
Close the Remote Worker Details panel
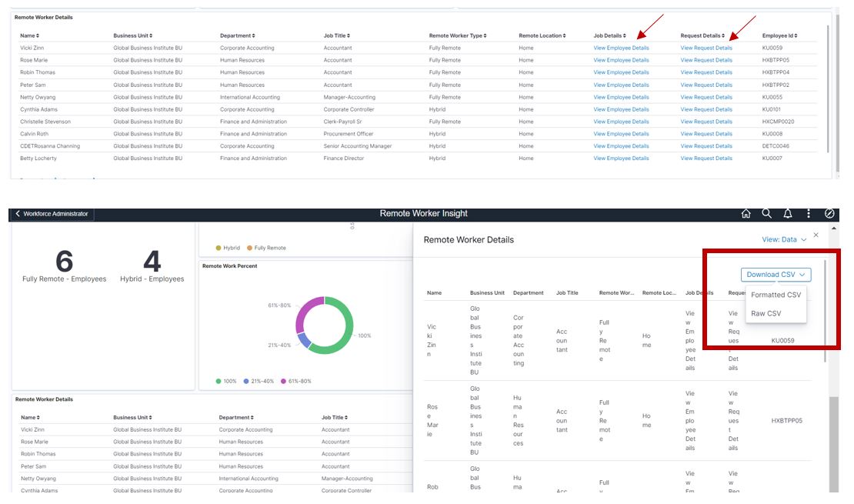815,234
